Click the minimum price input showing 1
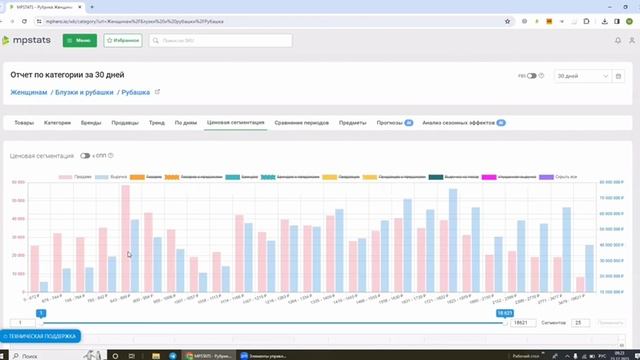640x360 pixels. tap(22, 322)
